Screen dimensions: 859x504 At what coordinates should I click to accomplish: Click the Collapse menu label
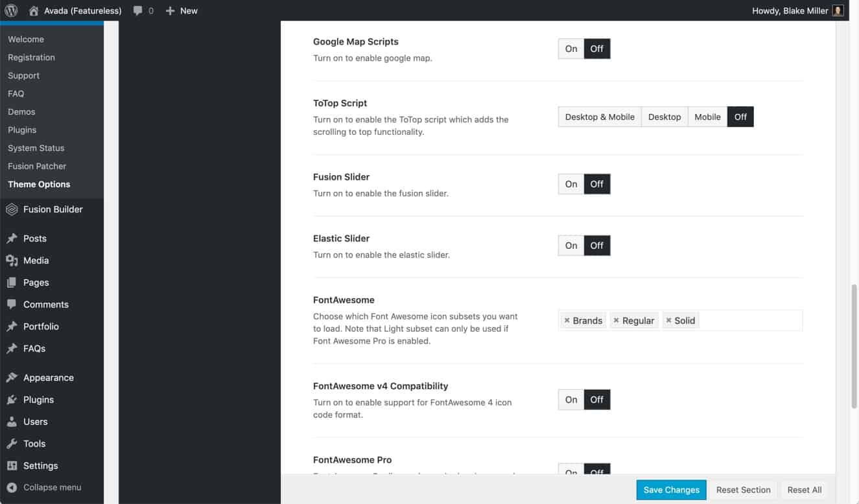pyautogui.click(x=53, y=487)
